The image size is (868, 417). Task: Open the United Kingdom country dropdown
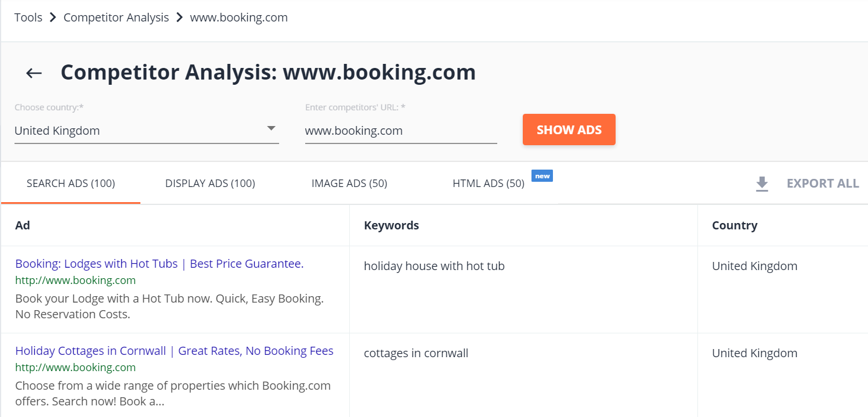pyautogui.click(x=146, y=131)
